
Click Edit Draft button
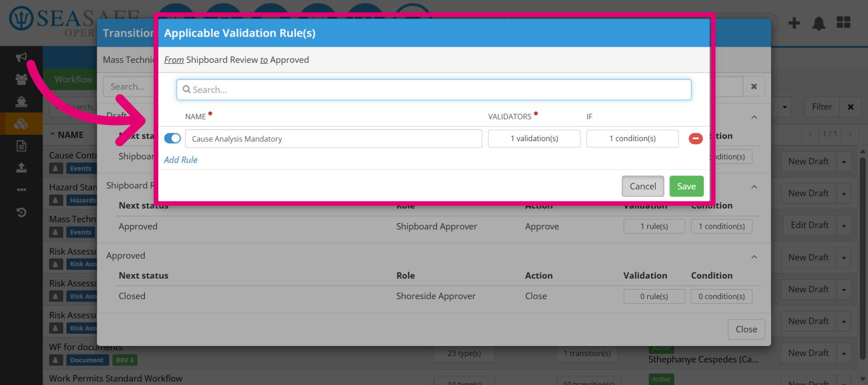click(809, 225)
